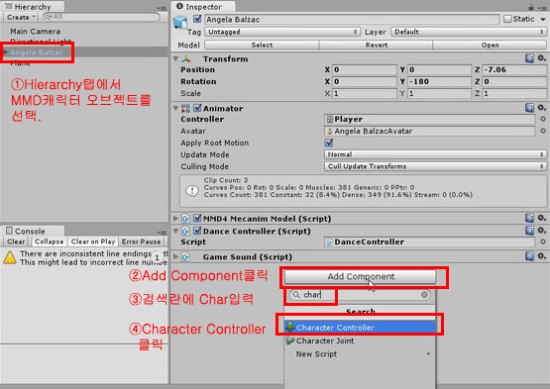
Task: Collapse the Animator component
Action: [x=176, y=108]
